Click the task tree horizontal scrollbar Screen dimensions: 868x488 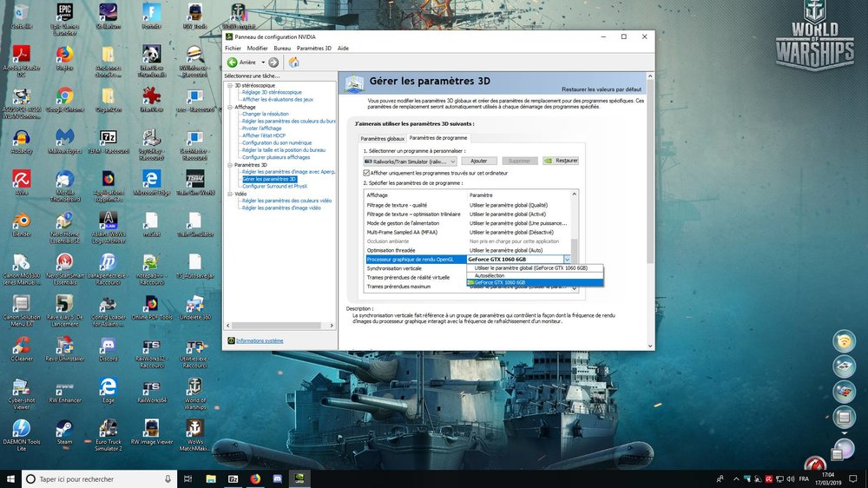pos(279,325)
